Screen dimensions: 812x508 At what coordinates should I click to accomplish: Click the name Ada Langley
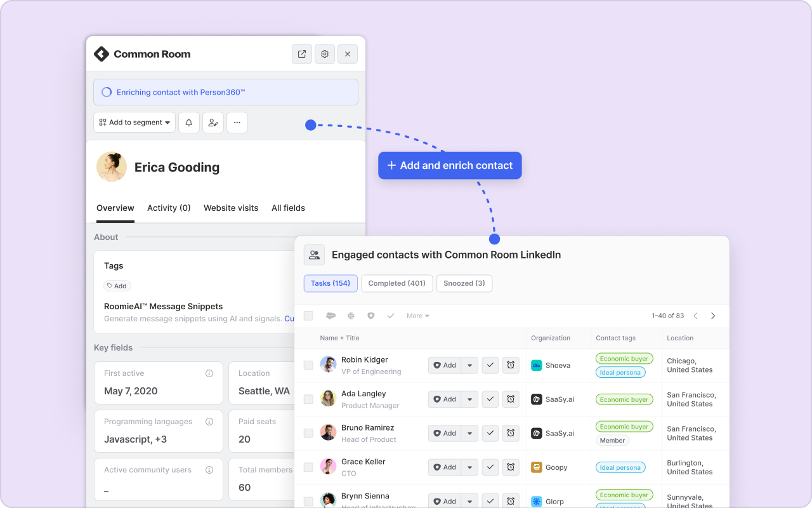(363, 394)
